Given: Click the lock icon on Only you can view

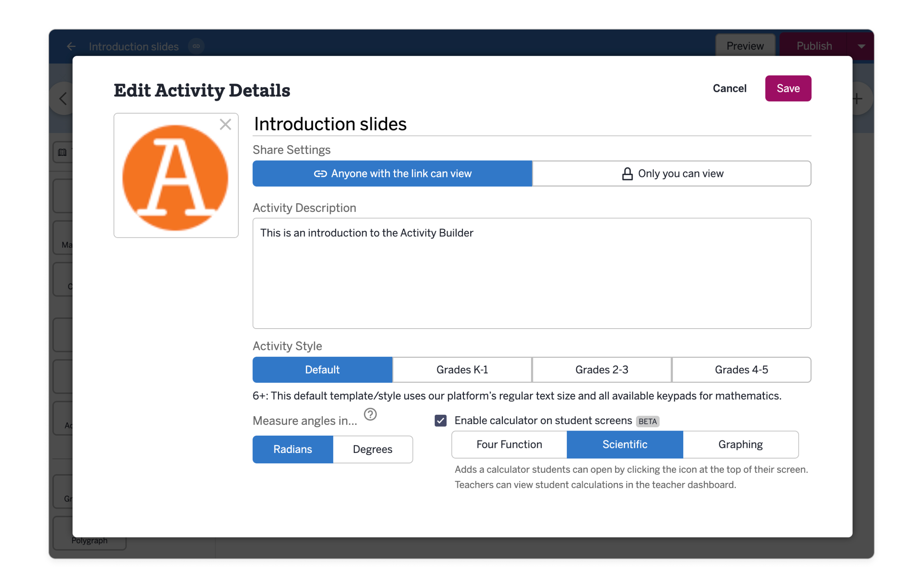Looking at the screenshot, I should 627,174.
